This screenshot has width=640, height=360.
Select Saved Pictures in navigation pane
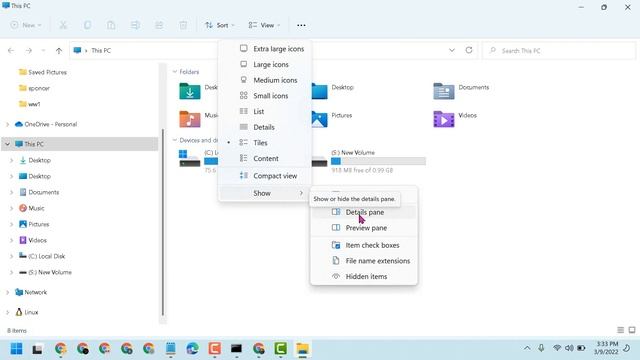[43, 72]
